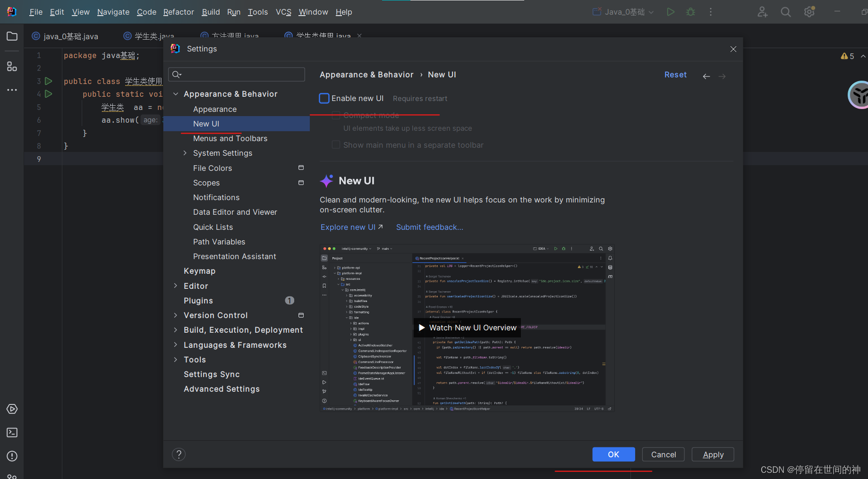Open the Java_0基础 run configuration dropdown
The width and height of the screenshot is (868, 479).
[623, 12]
